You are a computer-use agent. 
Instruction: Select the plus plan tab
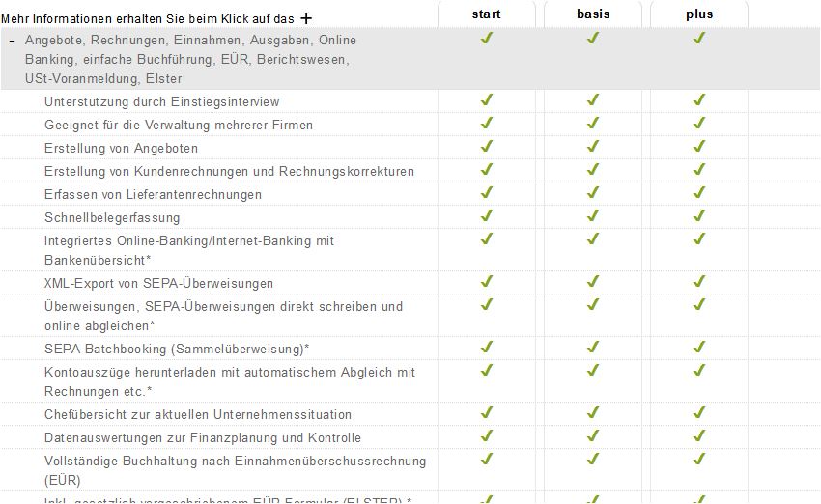[699, 14]
